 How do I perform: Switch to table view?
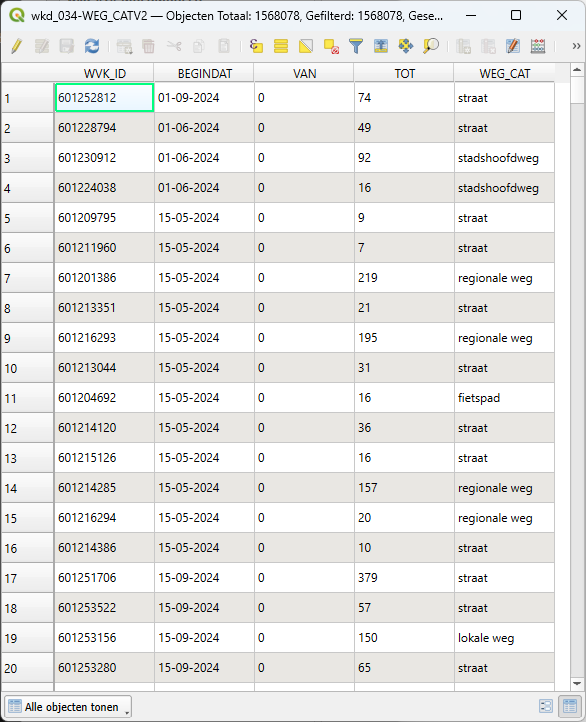569,706
